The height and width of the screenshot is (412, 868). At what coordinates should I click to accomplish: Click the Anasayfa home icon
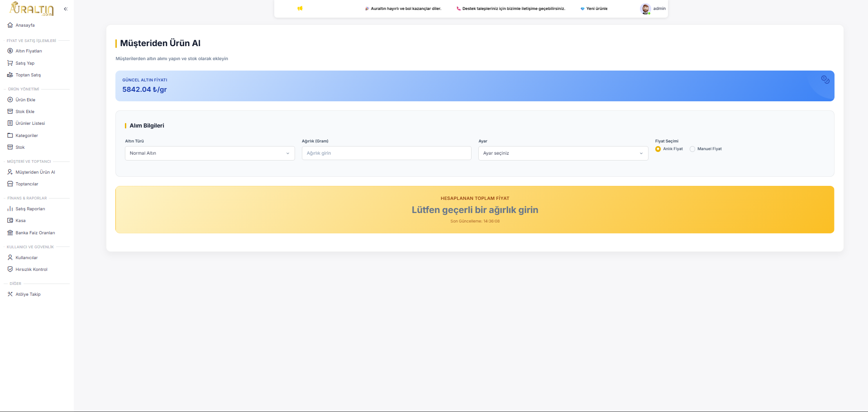point(10,25)
